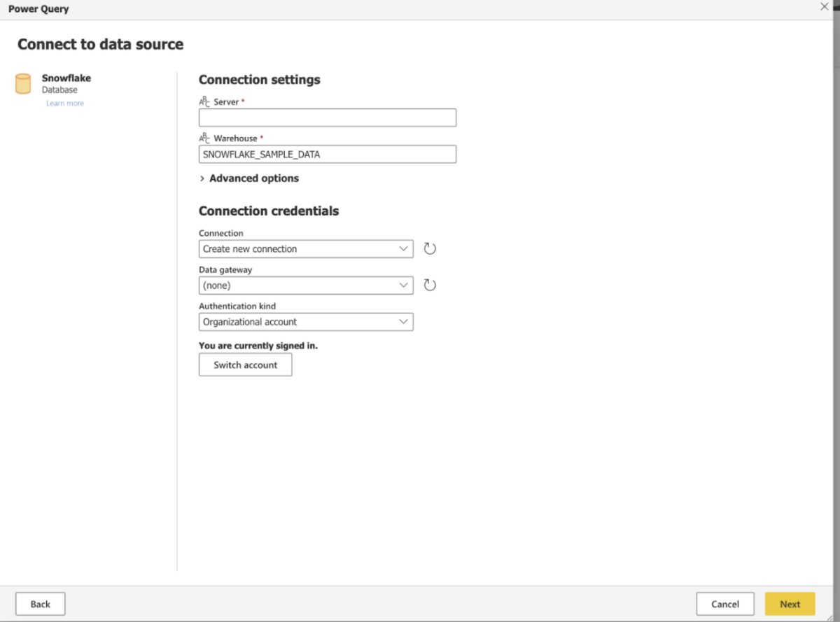Open the Authentication kind dropdown
Image resolution: width=840 pixels, height=622 pixels.
306,322
